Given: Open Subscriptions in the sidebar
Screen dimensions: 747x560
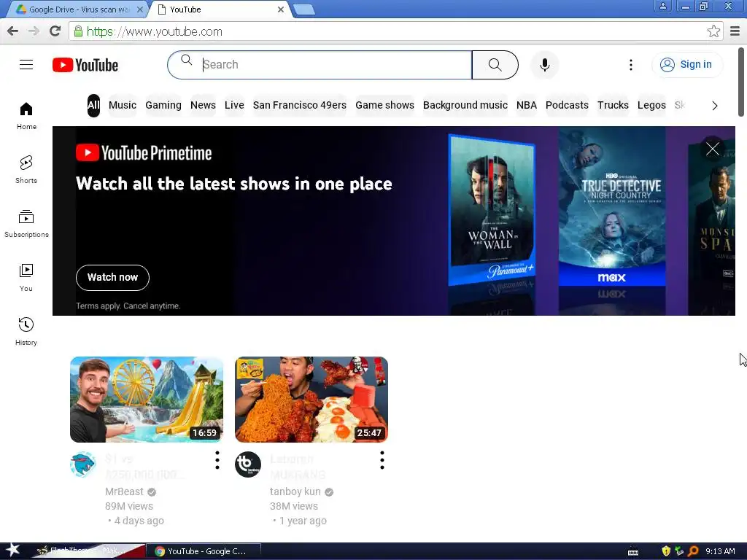Looking at the screenshot, I should [26, 223].
